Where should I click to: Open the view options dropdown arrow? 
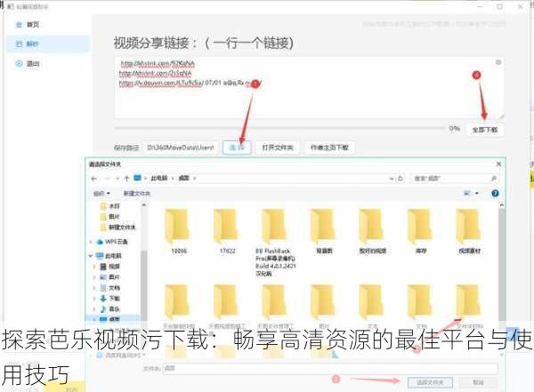[x=477, y=193]
